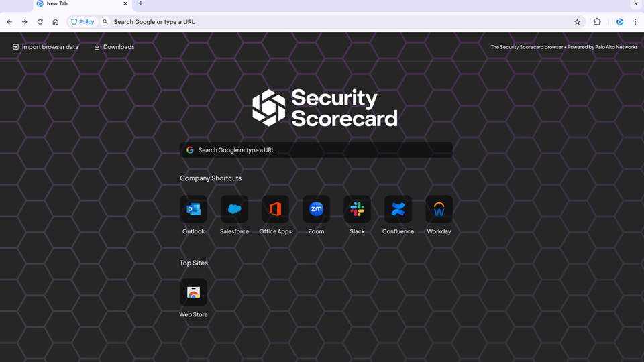Go back using the browser back arrow

click(x=9, y=22)
